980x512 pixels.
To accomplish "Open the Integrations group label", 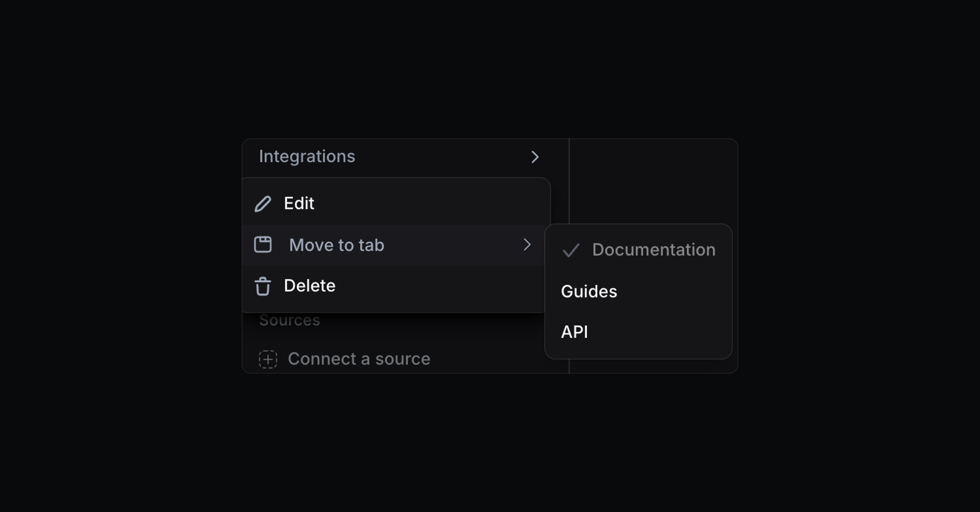I will pyautogui.click(x=307, y=157).
